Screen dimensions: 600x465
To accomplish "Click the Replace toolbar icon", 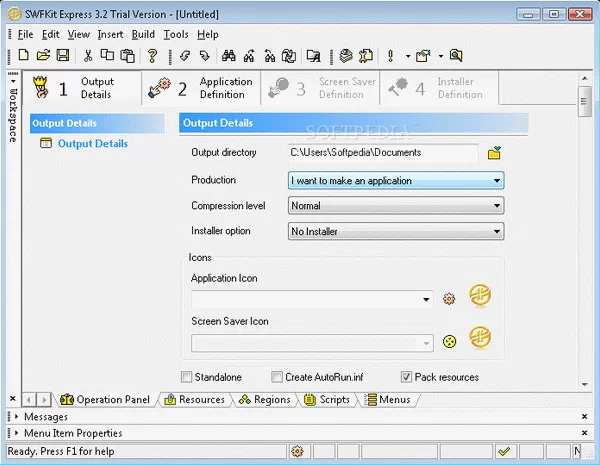I will pyautogui.click(x=289, y=56).
